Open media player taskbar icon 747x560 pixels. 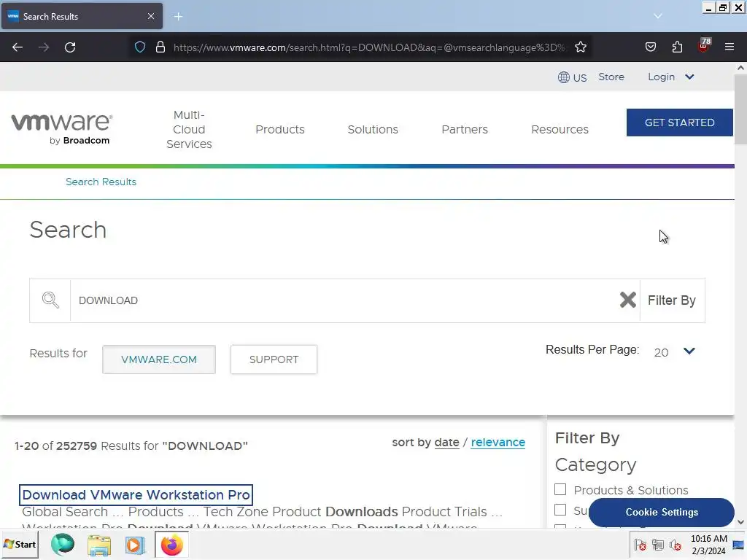coord(134,545)
